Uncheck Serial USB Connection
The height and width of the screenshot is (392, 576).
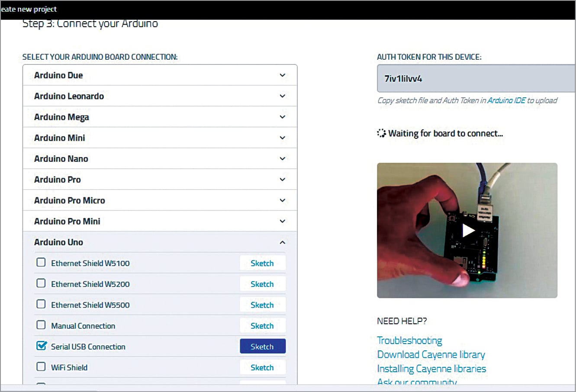(x=41, y=346)
